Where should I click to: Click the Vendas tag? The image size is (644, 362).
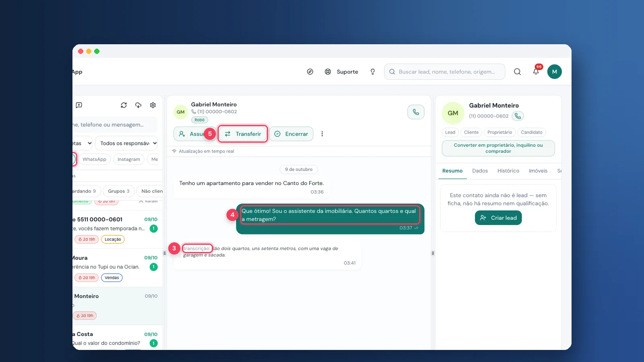(x=112, y=278)
